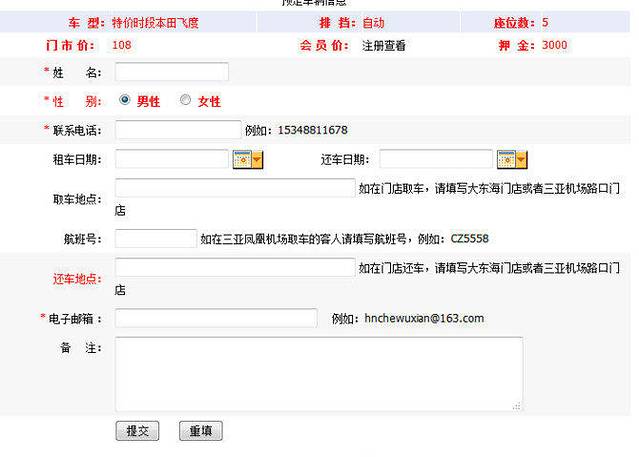Select the 女性 radio button
Viewport: 639px width, 457px height.
[185, 100]
